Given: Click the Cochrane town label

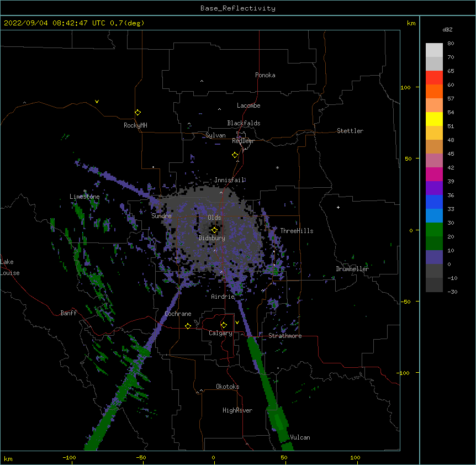Looking at the screenshot, I should 178,314.
